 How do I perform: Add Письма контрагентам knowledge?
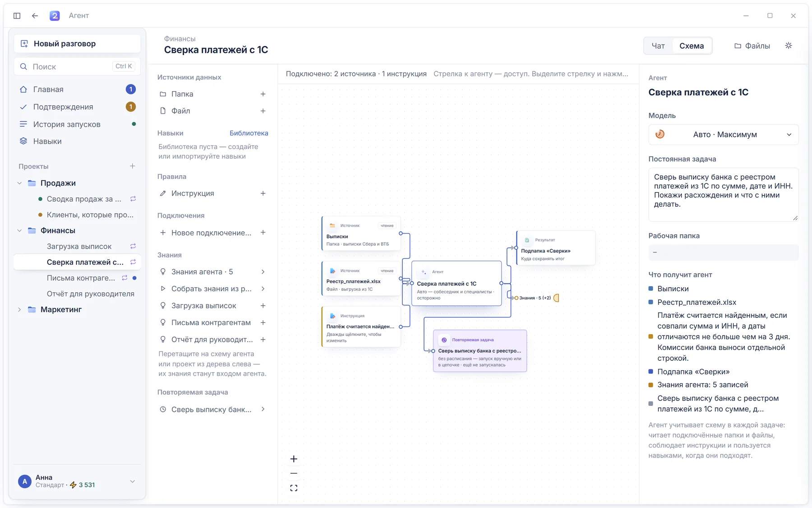263,322
